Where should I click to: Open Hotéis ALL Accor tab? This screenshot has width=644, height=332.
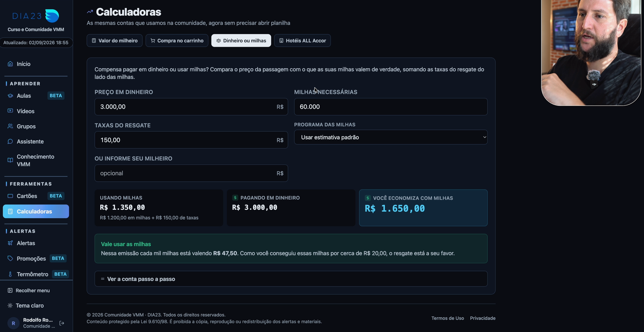(x=302, y=41)
